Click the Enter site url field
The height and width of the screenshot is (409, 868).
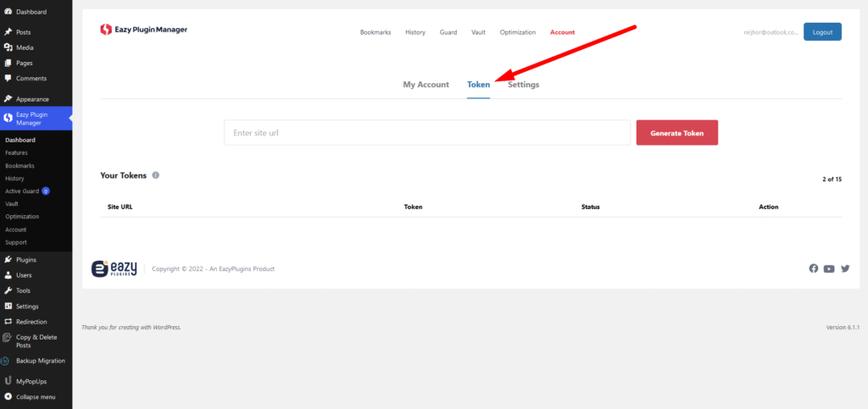click(x=427, y=133)
